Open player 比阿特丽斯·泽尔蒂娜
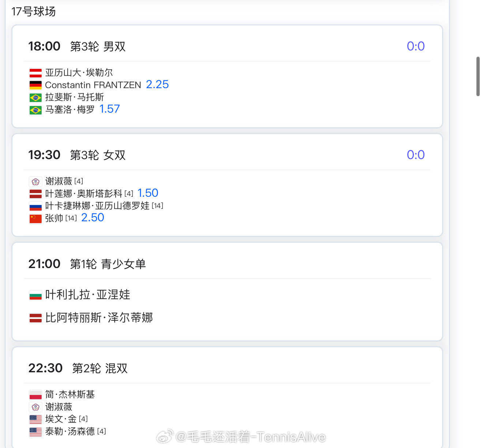This screenshot has width=483, height=448. (x=99, y=317)
